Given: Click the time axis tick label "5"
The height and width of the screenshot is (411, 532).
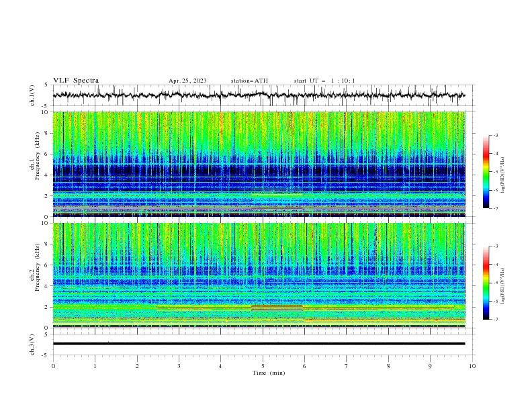Looking at the screenshot, I should (263, 366).
